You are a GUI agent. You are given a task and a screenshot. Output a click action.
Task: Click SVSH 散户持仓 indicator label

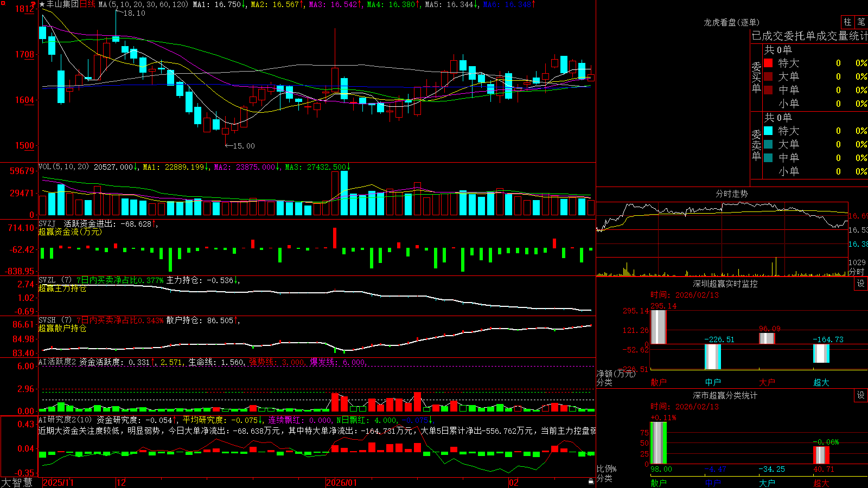click(x=139, y=320)
